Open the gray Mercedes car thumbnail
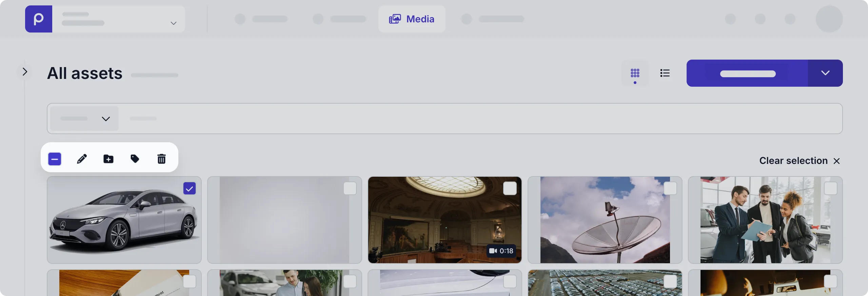Viewport: 868px width, 296px height. pyautogui.click(x=124, y=220)
